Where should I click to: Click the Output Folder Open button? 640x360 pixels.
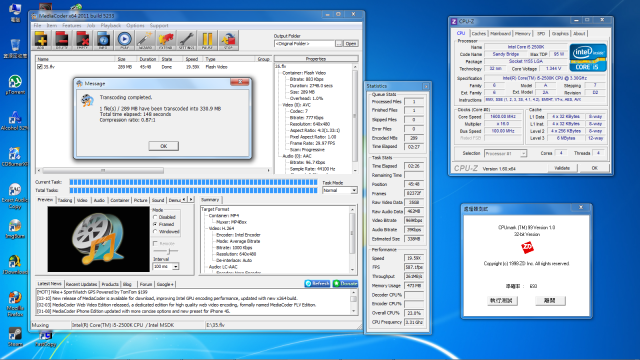351,44
